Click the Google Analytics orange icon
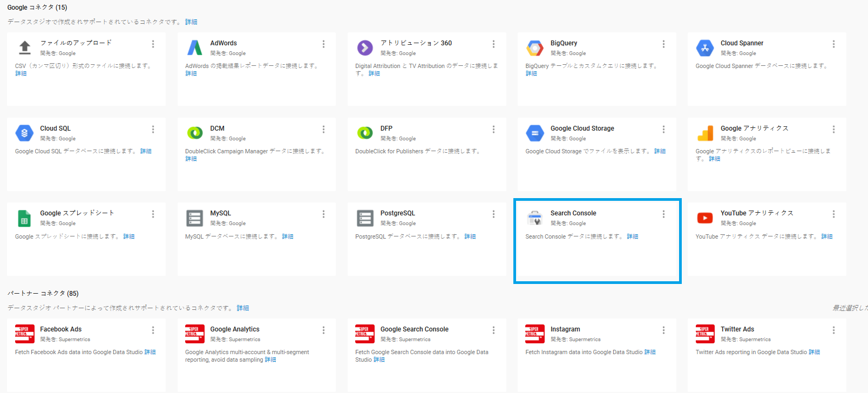 [705, 133]
